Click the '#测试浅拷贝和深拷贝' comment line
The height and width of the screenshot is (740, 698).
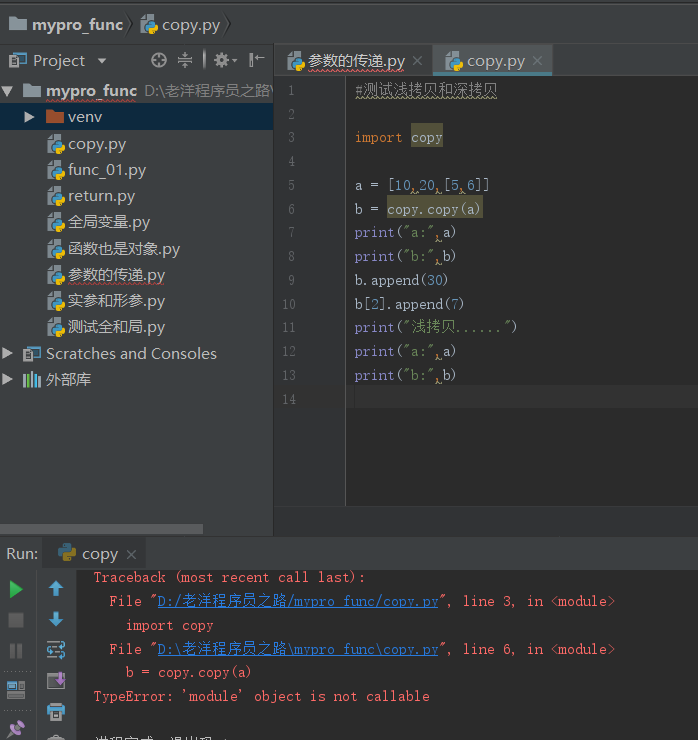point(426,90)
